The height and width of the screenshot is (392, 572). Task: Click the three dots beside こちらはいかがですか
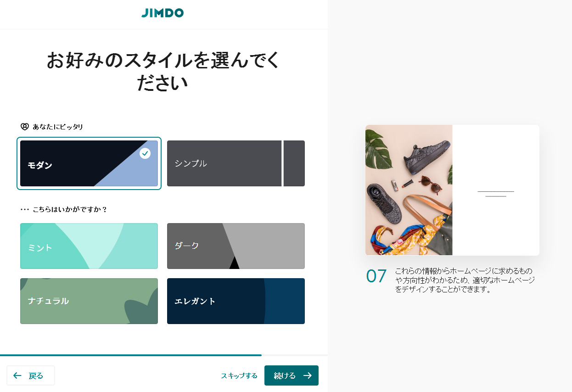(25, 209)
